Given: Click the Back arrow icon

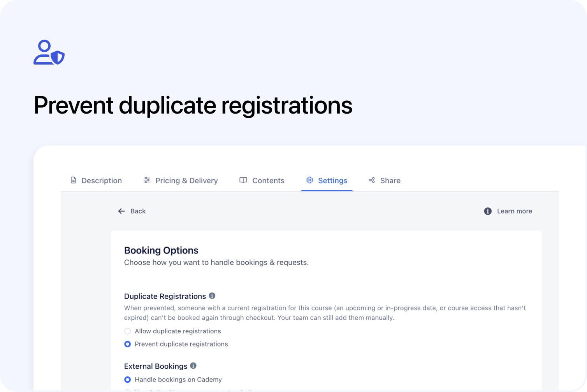Looking at the screenshot, I should [x=121, y=211].
